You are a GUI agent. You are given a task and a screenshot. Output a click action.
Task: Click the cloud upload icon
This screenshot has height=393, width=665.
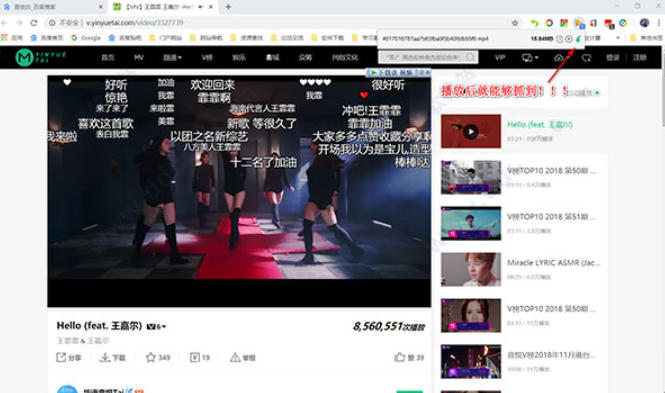559,57
